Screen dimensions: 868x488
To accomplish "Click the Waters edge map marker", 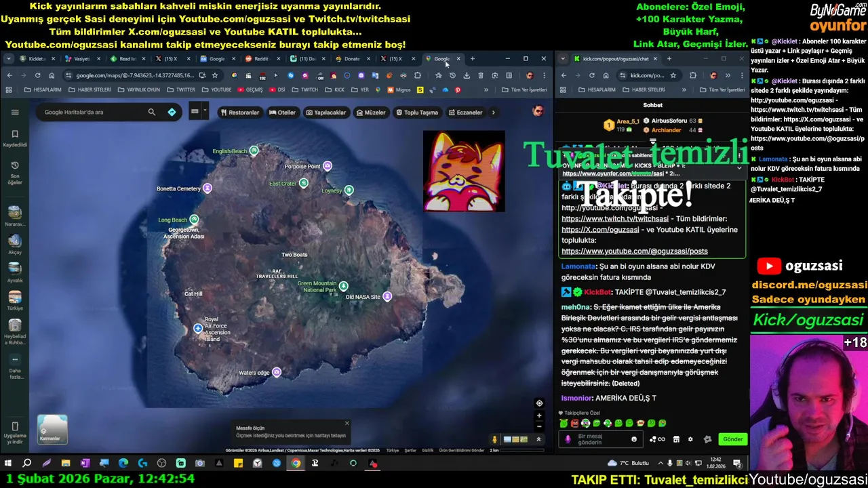I will coord(276,372).
